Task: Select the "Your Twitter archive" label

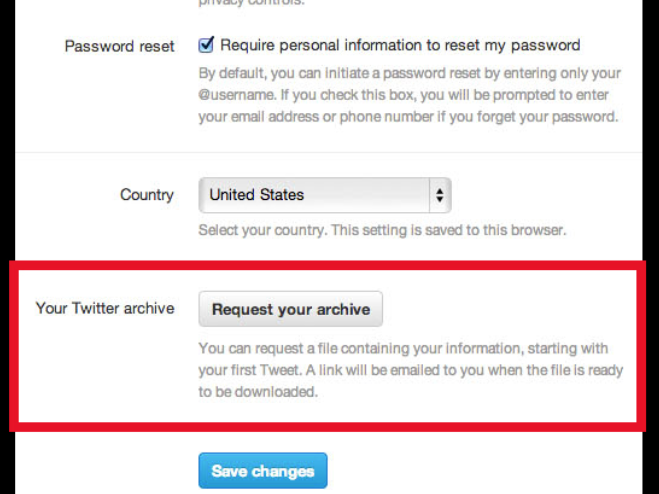Action: click(105, 308)
